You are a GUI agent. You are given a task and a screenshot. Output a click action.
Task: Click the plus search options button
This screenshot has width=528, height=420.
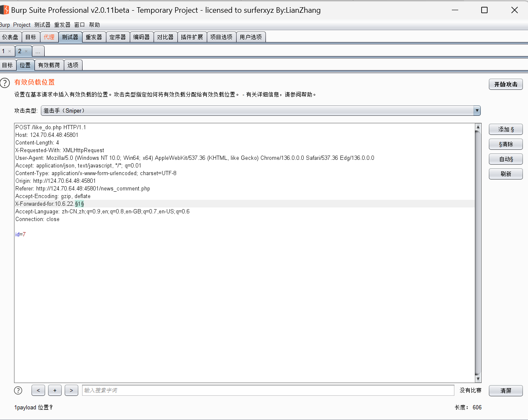tap(55, 390)
